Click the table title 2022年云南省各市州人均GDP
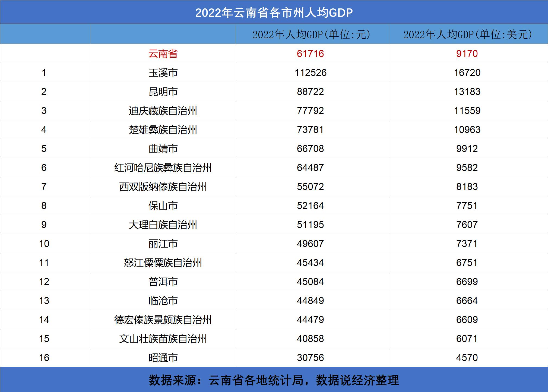Viewport: 548px width, 392px height. point(274,13)
